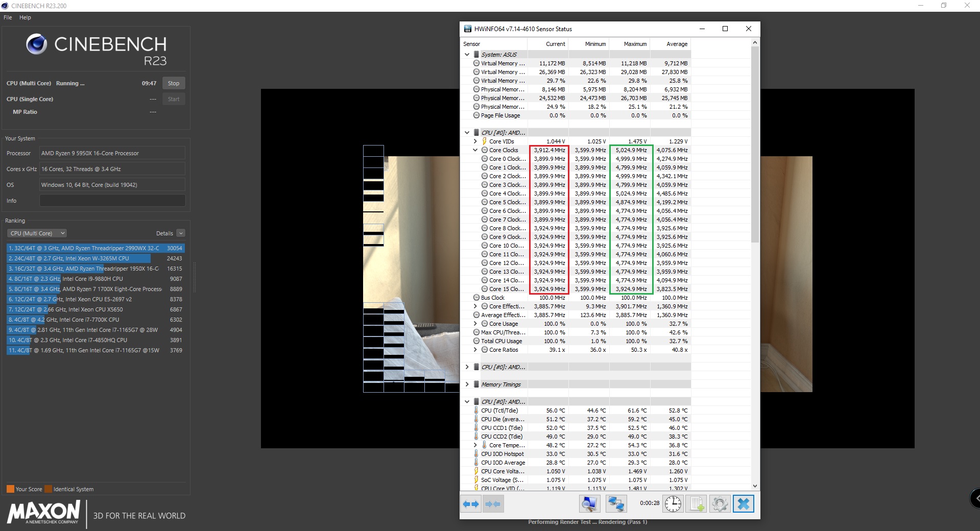Viewport: 980px width, 531px height.
Task: Click the HWiNFO64 title bar app icon
Action: [x=468, y=29]
